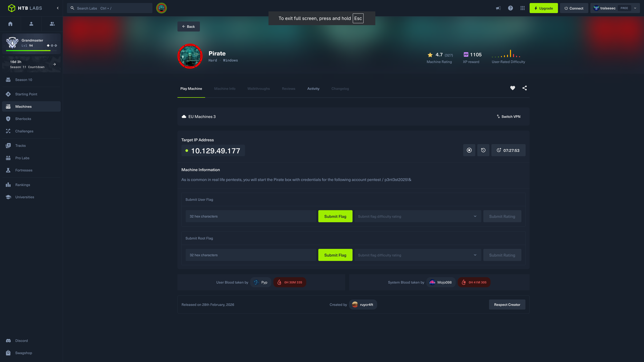Click Respect Creator button
The height and width of the screenshot is (362, 644).
[x=507, y=305]
